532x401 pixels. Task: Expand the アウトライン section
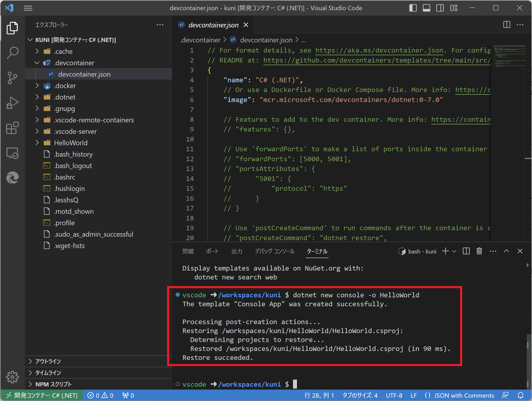coord(99,361)
